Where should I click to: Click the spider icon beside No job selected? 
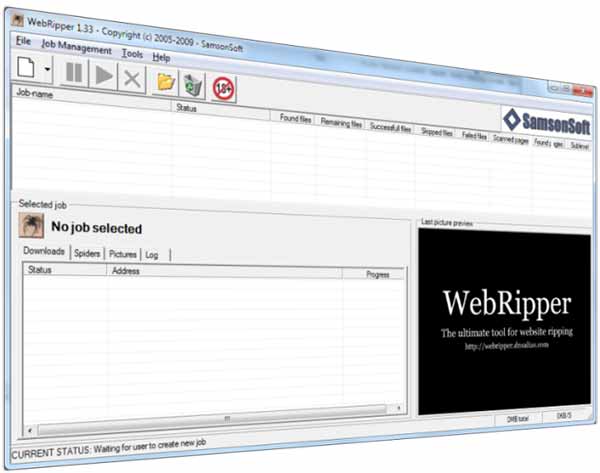pos(31,225)
